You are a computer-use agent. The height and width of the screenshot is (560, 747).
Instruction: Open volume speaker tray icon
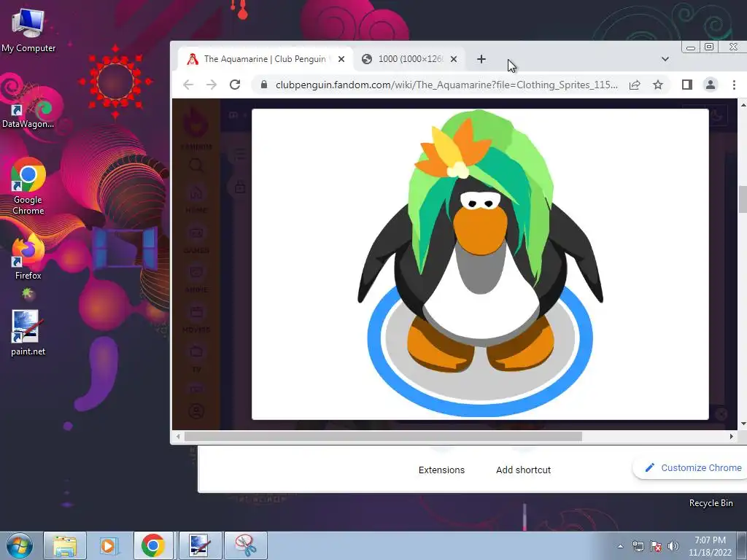tap(673, 546)
